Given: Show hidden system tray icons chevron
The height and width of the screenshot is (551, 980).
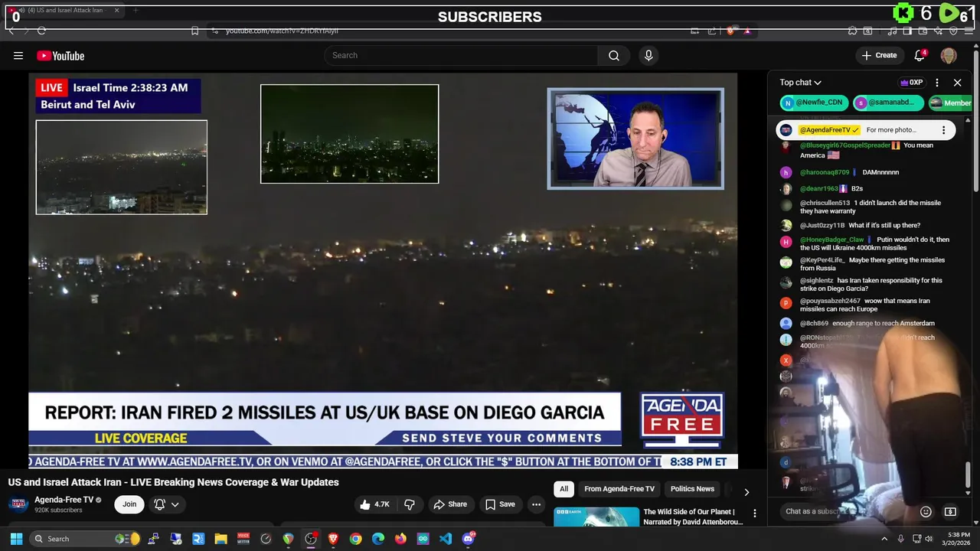Looking at the screenshot, I should [884, 539].
